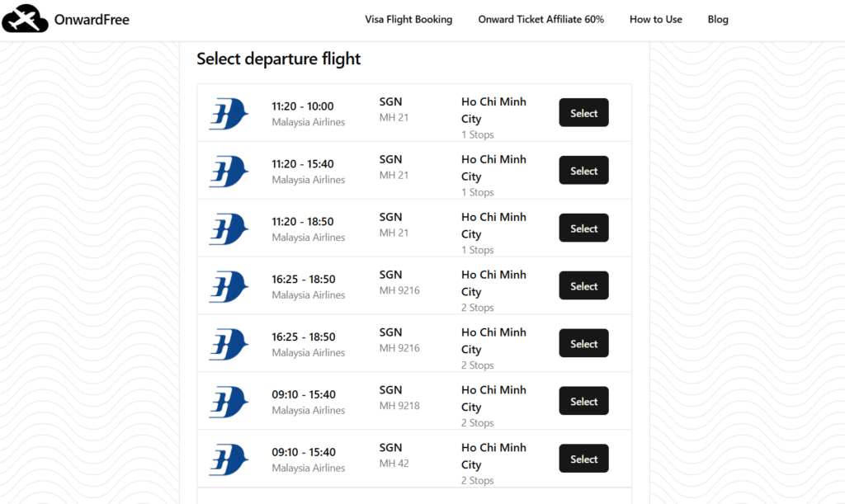Image resolution: width=845 pixels, height=504 pixels.
Task: Click the Malaysia Airlines icon on the second MH 9216 row
Action: click(228, 344)
